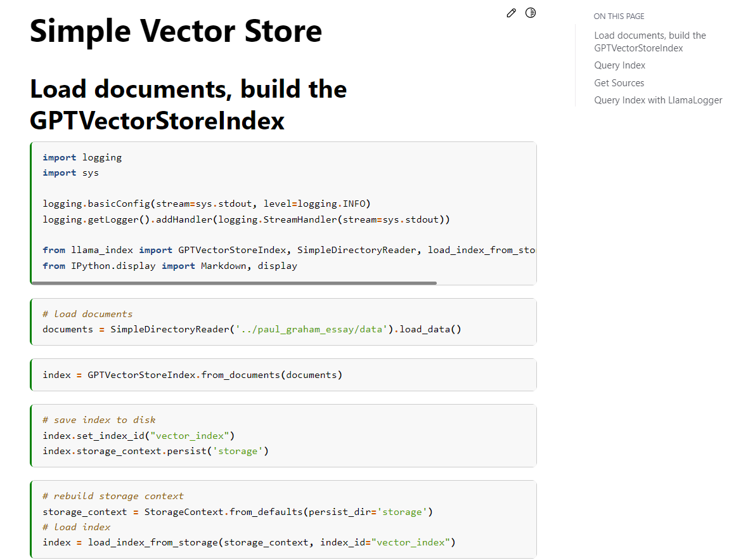The height and width of the screenshot is (560, 736).
Task: Click the load_index_from_storage code line
Action: coord(249,542)
